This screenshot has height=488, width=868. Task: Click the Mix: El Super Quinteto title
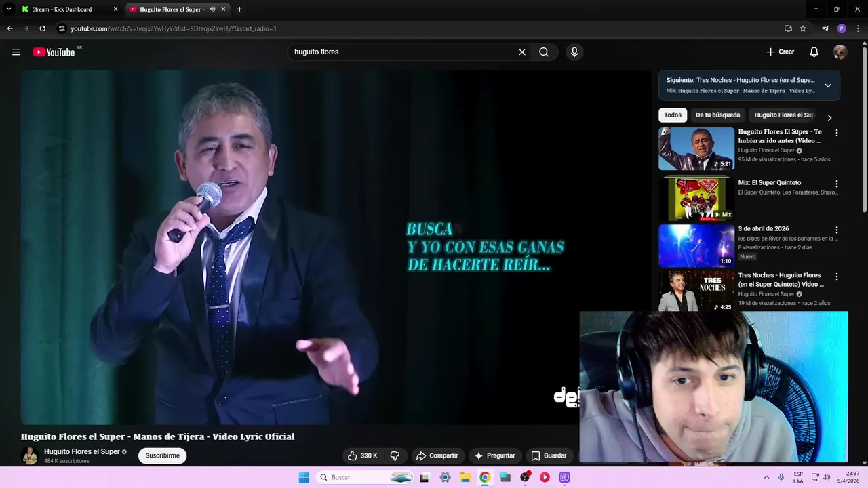pyautogui.click(x=770, y=182)
